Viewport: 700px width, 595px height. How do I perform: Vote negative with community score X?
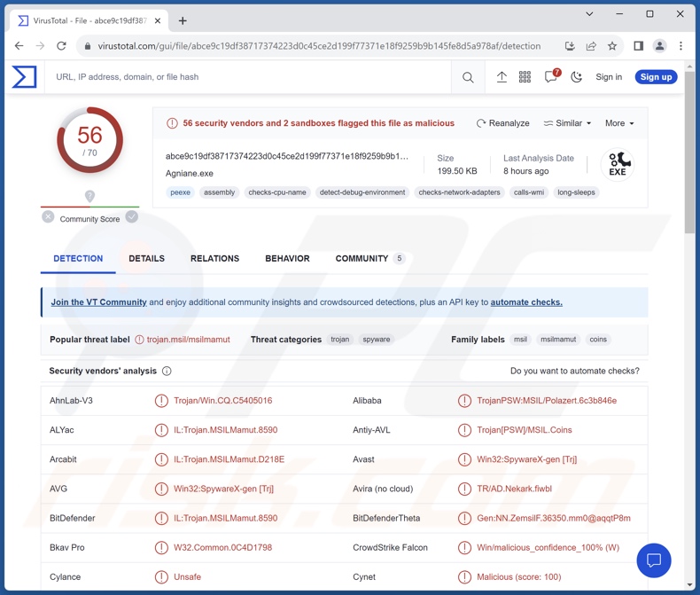tap(48, 216)
